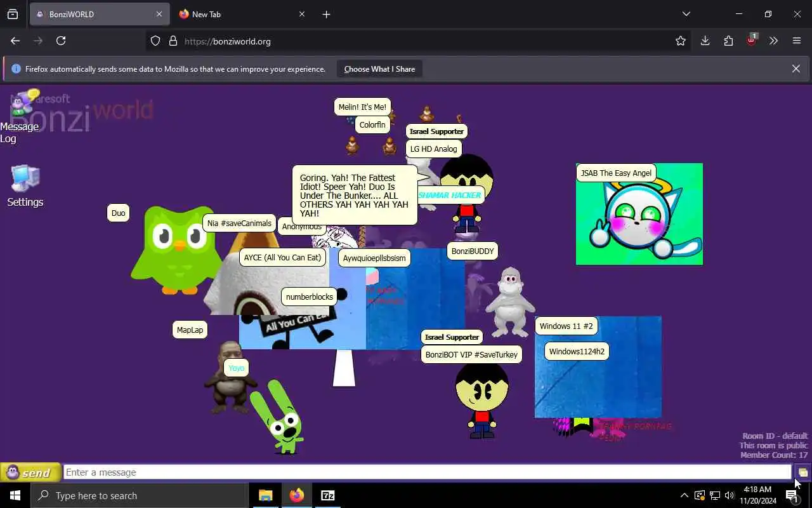Image resolution: width=812 pixels, height=508 pixels.
Task: Open the Firefox downloads panel
Action: (705, 41)
